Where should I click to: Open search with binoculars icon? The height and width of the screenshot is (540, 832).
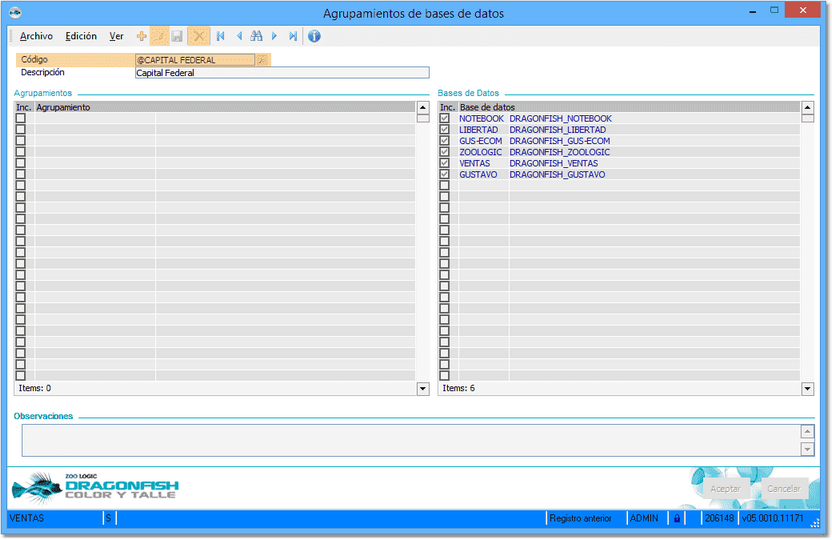[x=256, y=36]
